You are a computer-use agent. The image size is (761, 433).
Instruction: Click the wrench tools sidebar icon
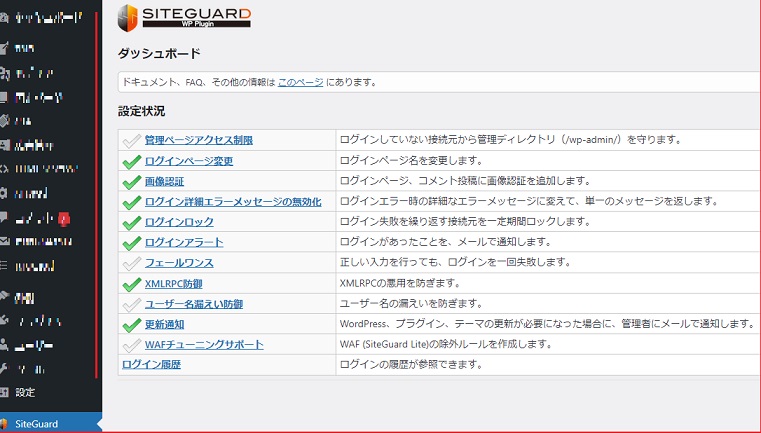coord(4,368)
